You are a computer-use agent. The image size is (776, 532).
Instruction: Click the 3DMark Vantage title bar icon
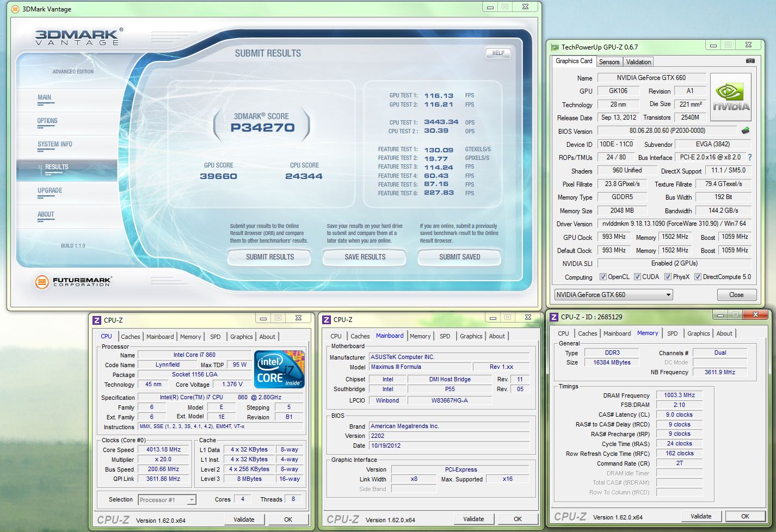(x=15, y=9)
